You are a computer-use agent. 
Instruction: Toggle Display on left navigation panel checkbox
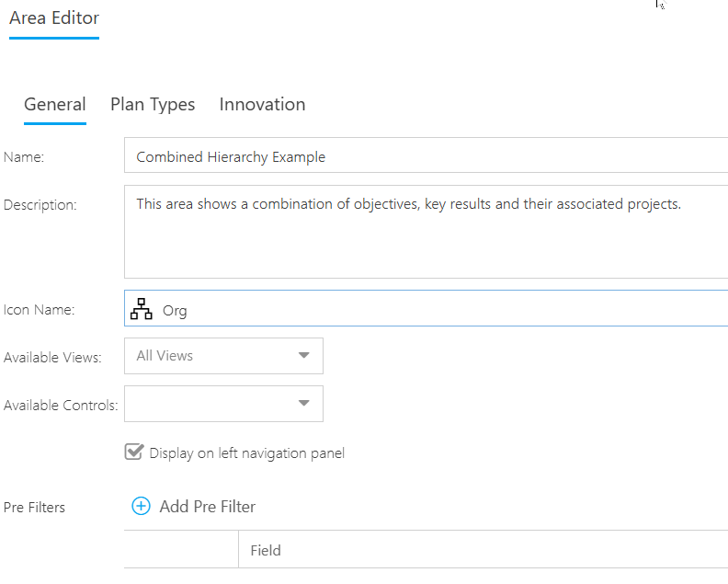(134, 452)
